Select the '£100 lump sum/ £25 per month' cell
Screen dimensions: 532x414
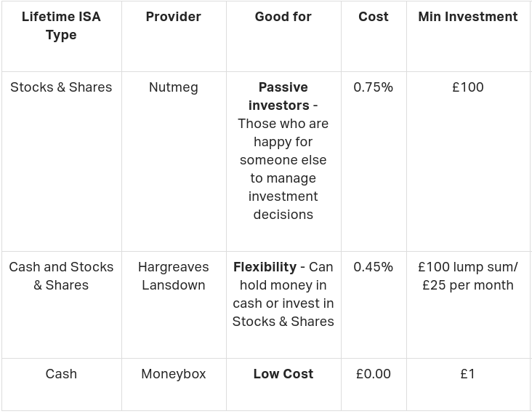pos(468,276)
